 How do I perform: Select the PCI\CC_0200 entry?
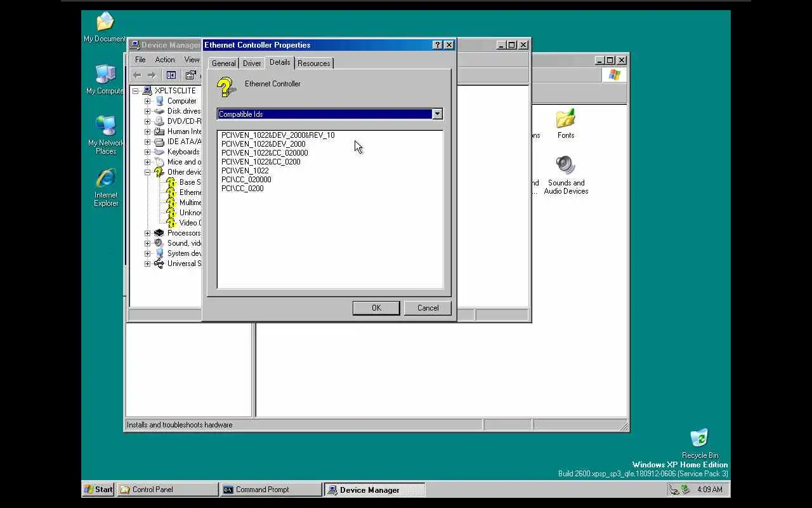(x=242, y=189)
